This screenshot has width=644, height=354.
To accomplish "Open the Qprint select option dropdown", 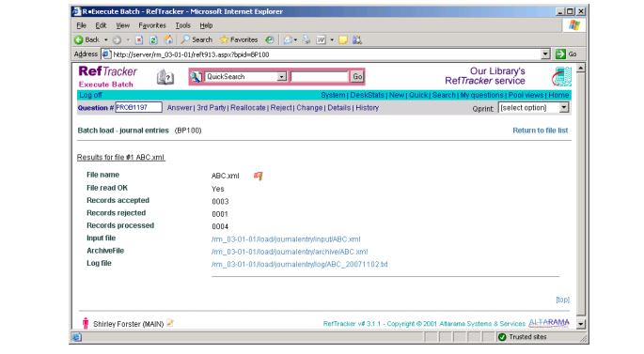I will click(533, 107).
